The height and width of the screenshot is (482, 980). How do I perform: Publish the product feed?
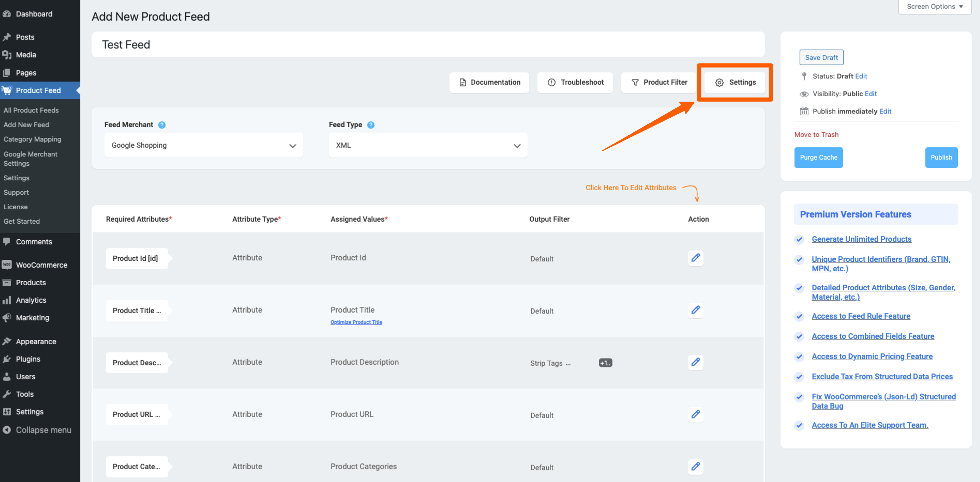(x=941, y=157)
